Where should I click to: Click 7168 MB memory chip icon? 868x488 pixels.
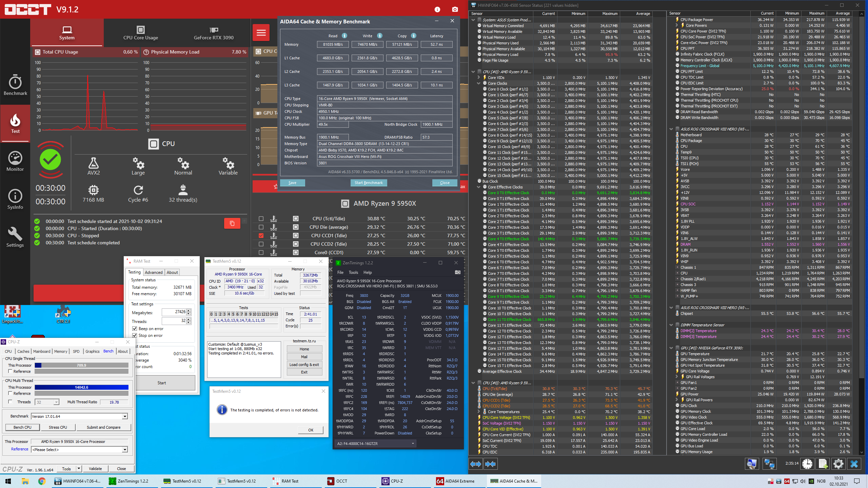click(x=94, y=190)
